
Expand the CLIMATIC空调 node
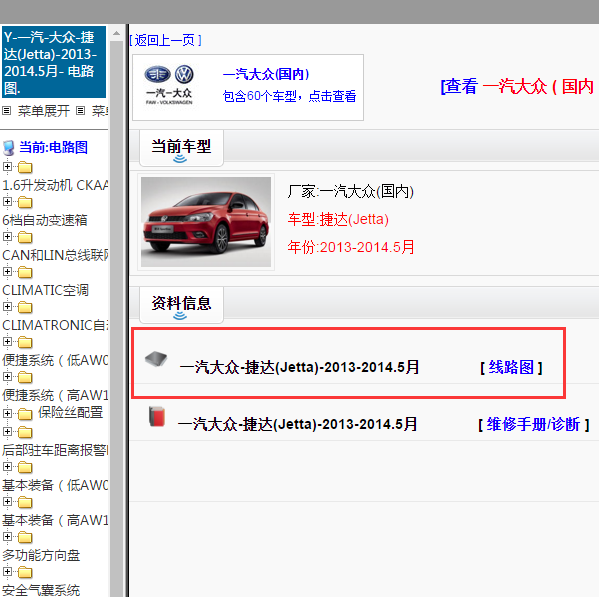[x=7, y=272]
